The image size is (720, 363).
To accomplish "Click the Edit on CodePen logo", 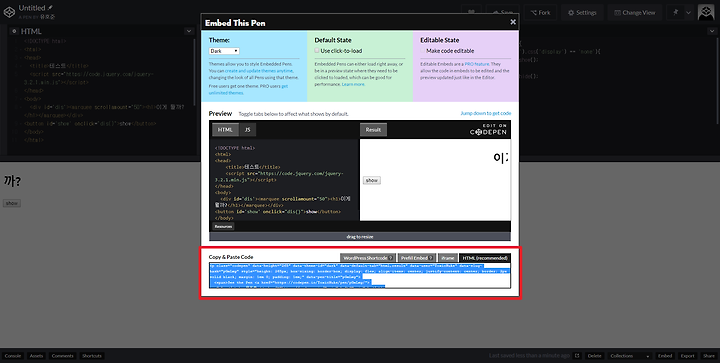I will [489, 129].
